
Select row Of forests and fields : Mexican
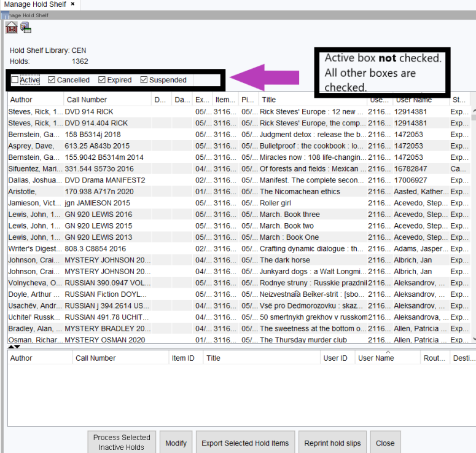click(x=239, y=168)
